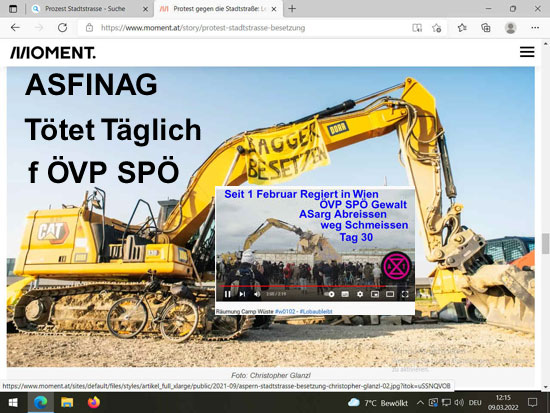Open the 7°C Bewölkt weather widget
This screenshot has height=413, width=550.
click(378, 403)
